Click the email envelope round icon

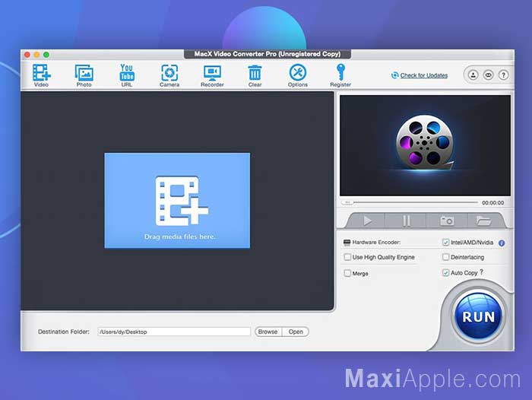click(488, 75)
